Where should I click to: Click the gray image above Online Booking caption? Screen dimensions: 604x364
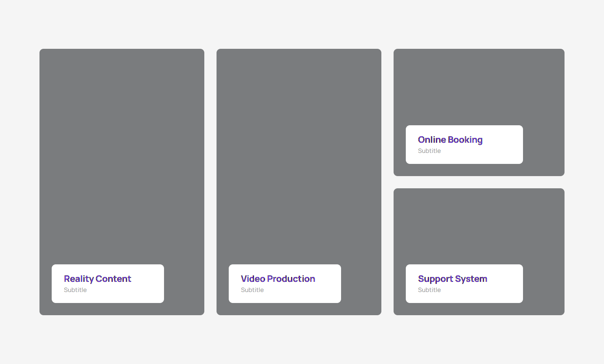pos(479,85)
